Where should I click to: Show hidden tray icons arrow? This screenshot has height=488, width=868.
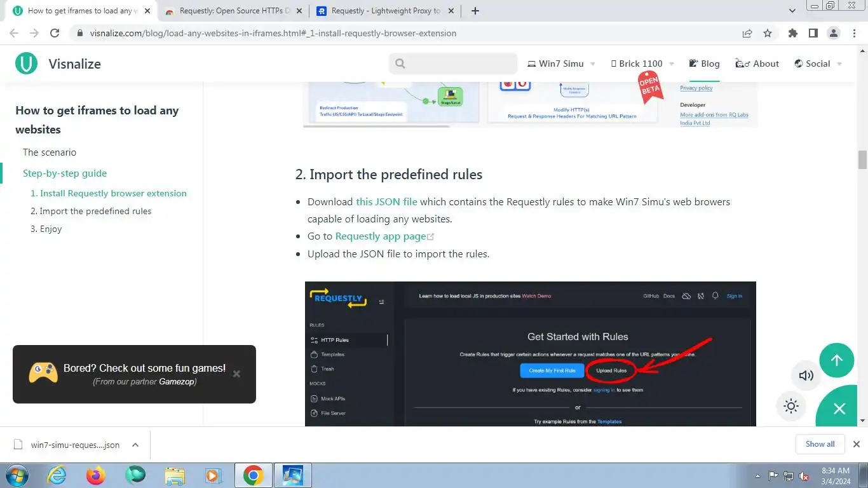coord(757,476)
